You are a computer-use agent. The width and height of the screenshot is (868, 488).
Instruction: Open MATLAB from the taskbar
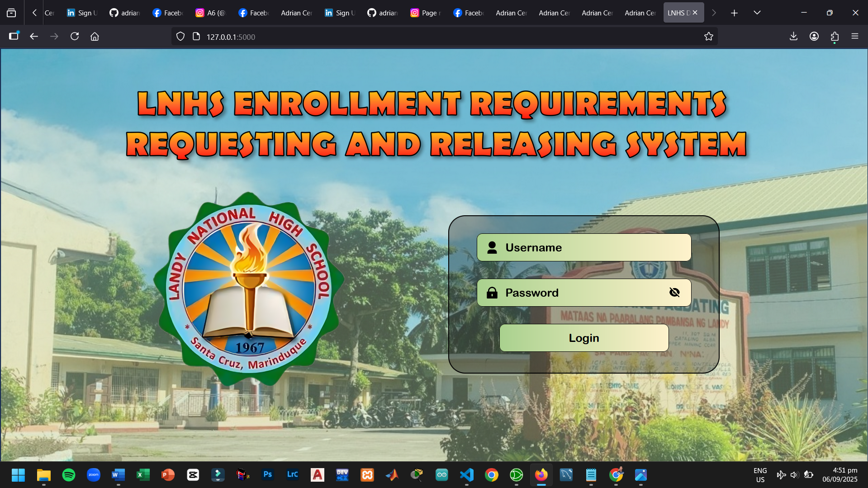[392, 475]
